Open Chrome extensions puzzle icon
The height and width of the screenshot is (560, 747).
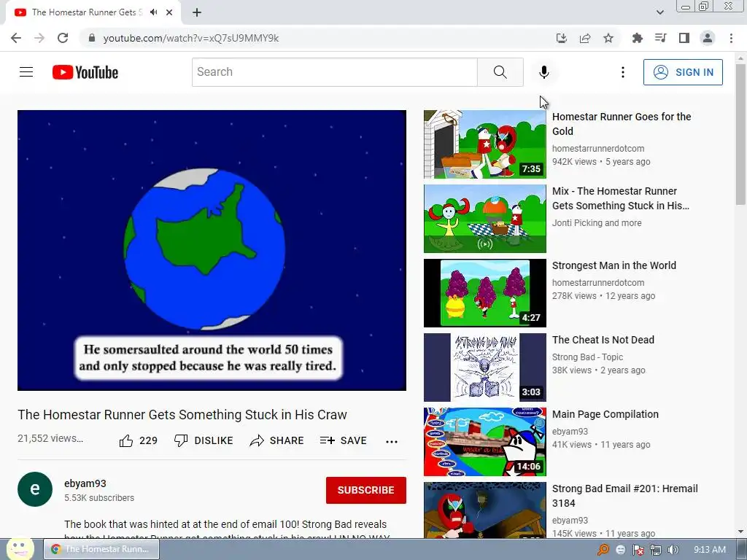(x=638, y=38)
